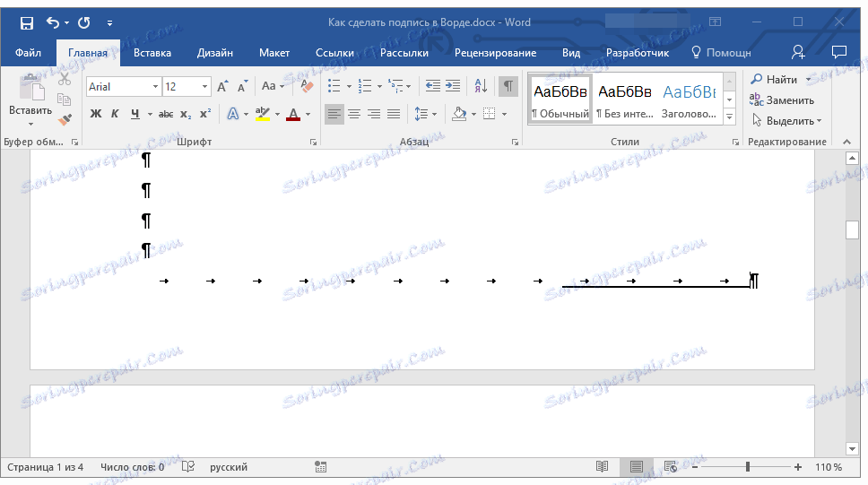Open text effects A icon

(x=233, y=114)
